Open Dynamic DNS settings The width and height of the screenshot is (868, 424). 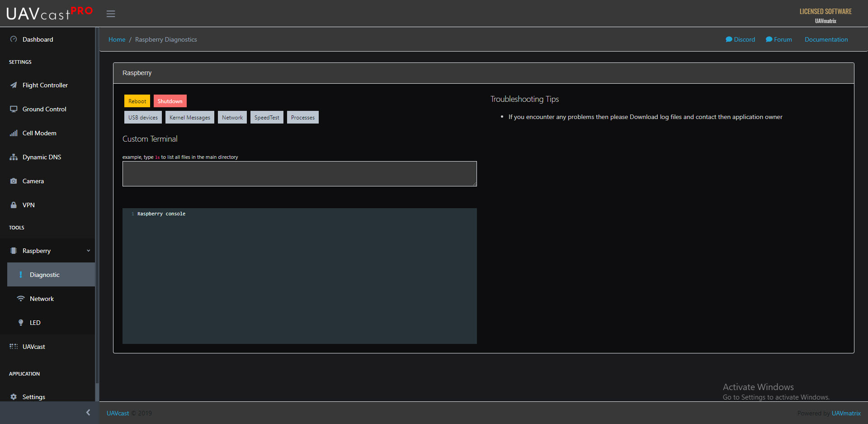[47, 157]
